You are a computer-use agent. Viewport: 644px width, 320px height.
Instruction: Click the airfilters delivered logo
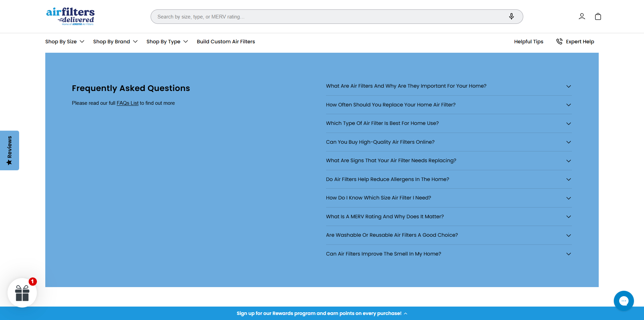(70, 16)
